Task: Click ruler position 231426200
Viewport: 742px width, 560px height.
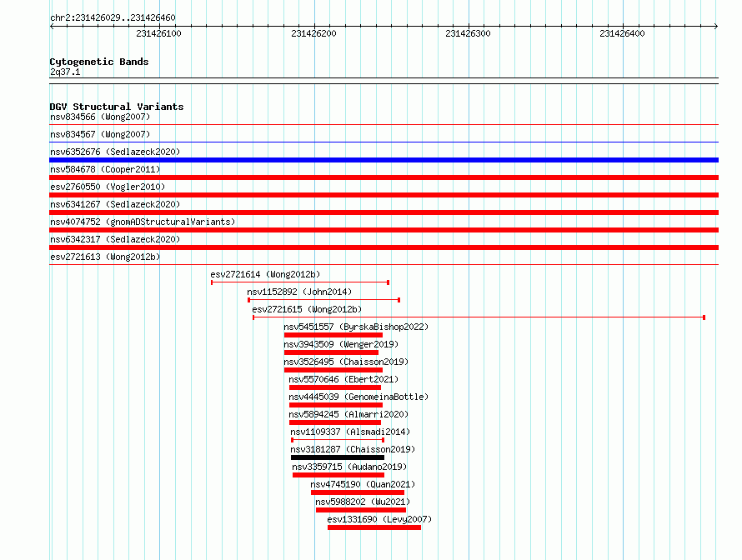Action: coord(313,33)
